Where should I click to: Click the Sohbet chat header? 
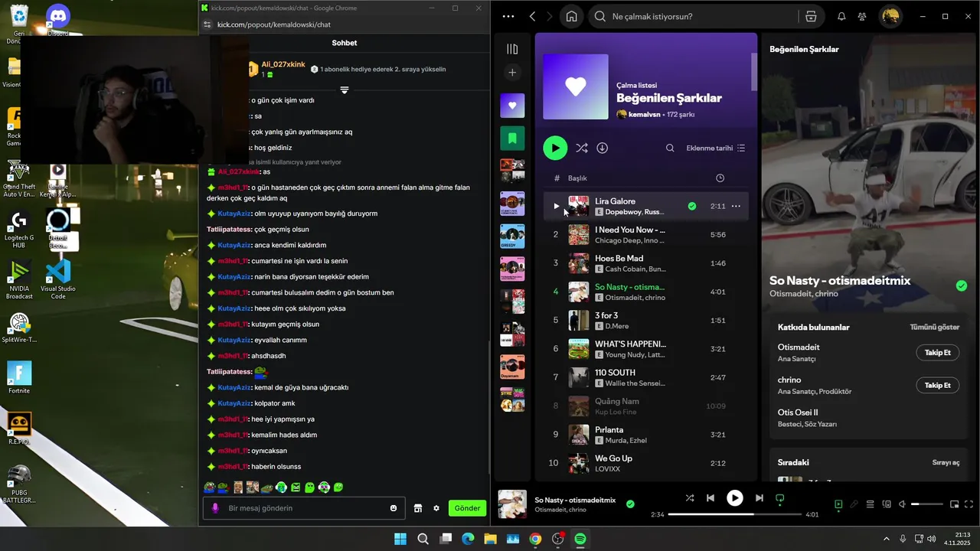point(345,43)
